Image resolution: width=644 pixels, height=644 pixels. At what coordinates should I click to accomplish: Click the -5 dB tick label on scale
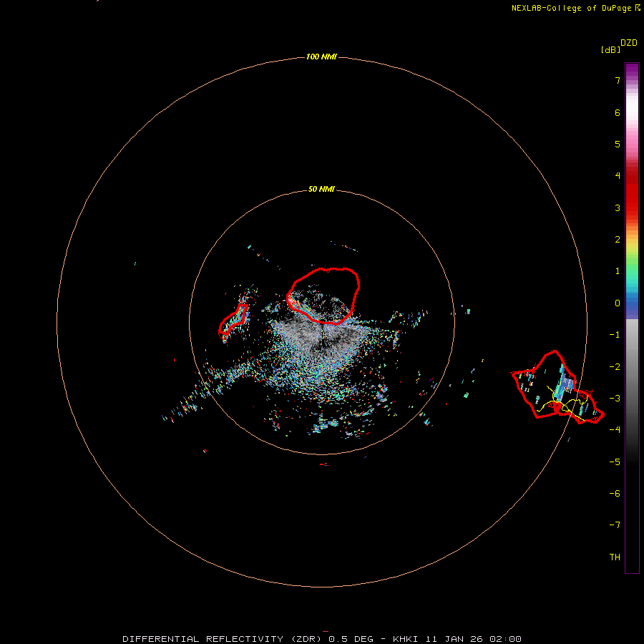615,462
